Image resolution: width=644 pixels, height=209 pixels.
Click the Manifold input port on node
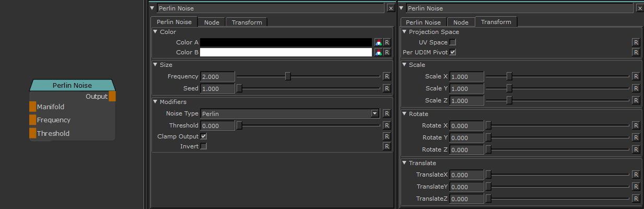point(32,107)
